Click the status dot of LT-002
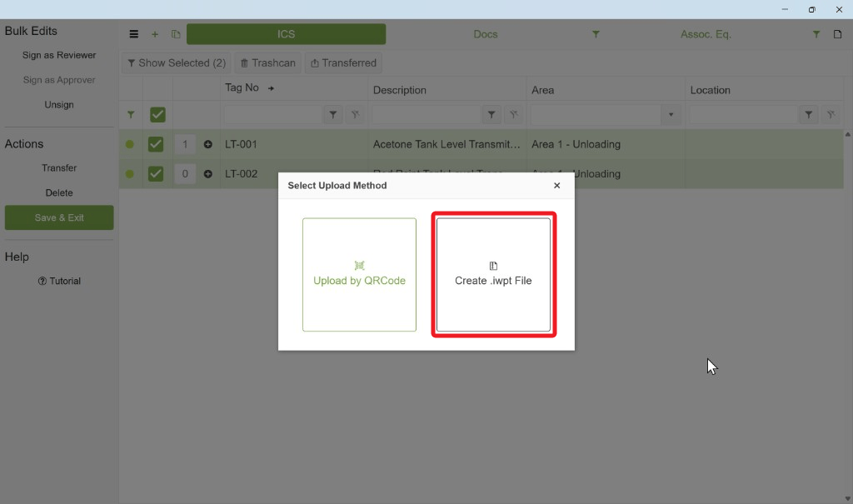Viewport: 853px width, 504px height. 129,173
